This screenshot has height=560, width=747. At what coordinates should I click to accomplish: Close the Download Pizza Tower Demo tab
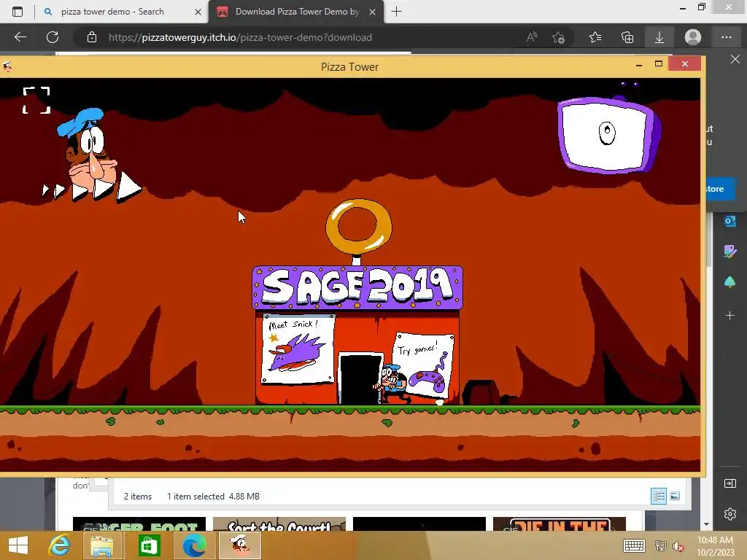pyautogui.click(x=373, y=12)
